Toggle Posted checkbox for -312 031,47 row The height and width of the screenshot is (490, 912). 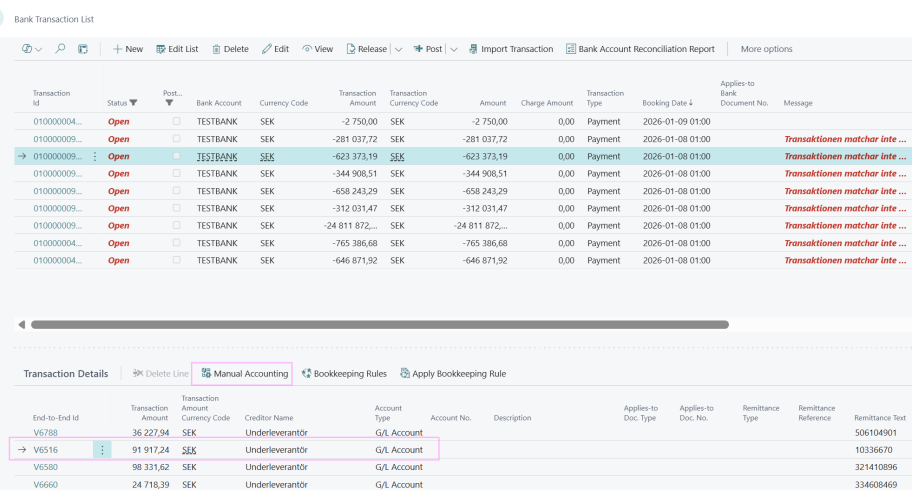176,208
